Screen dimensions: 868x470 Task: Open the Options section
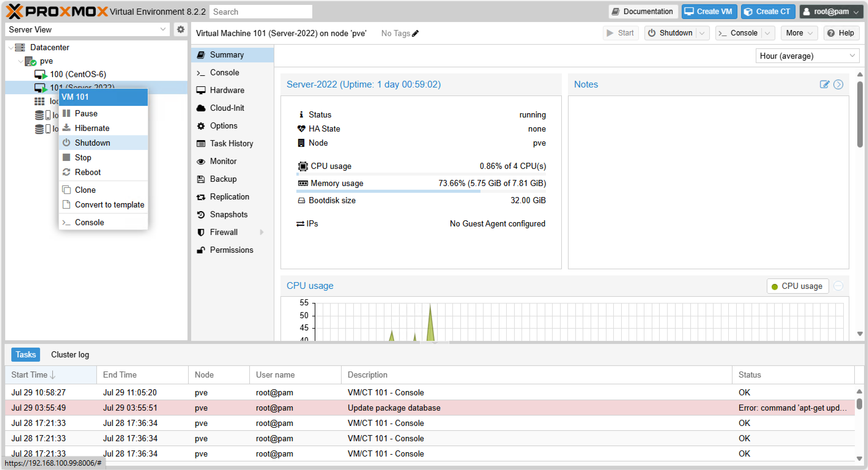tap(232, 126)
